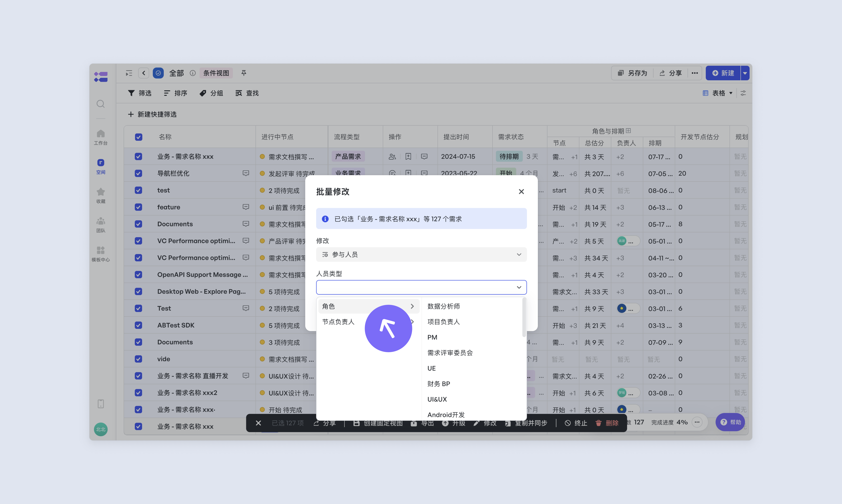Open the 查找 search tool
The height and width of the screenshot is (504, 842).
tap(247, 93)
